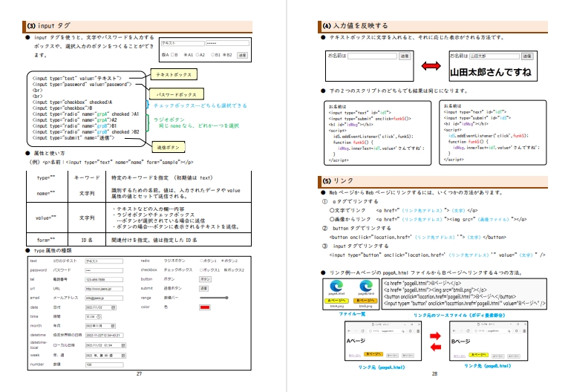The width and height of the screenshot is (568, 392).
Task: Click the リンク元 (pageA.html) caption
Action: [x=382, y=367]
